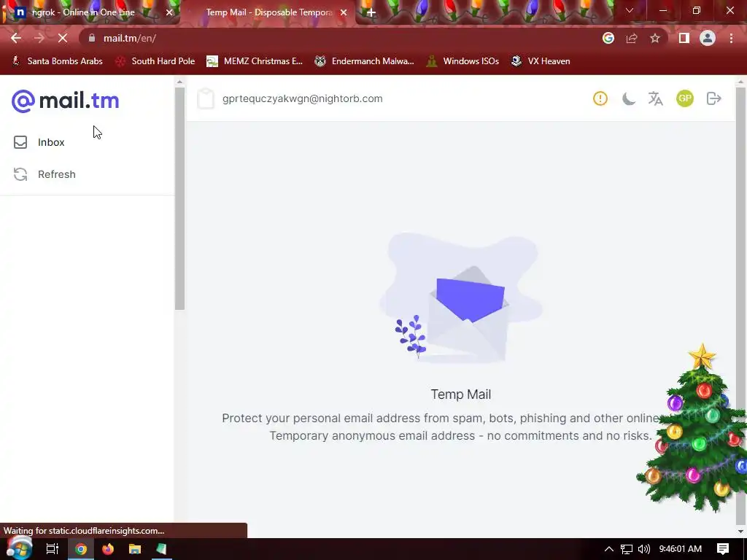
Task: Show hidden system tray icons
Action: (x=609, y=549)
